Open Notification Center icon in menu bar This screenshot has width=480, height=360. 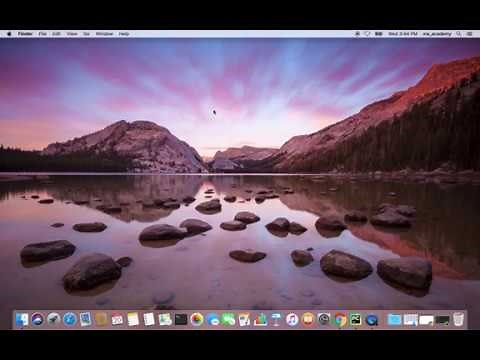[x=469, y=34]
